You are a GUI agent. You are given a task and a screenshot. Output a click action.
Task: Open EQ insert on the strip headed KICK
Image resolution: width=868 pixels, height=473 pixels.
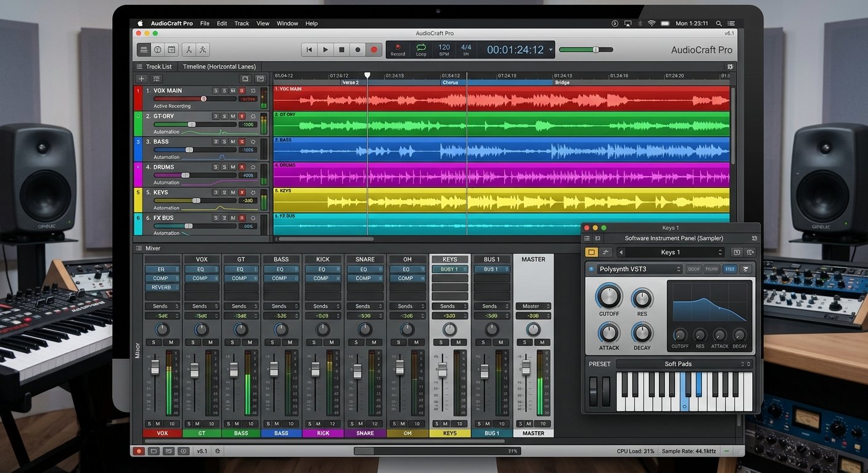(322, 269)
